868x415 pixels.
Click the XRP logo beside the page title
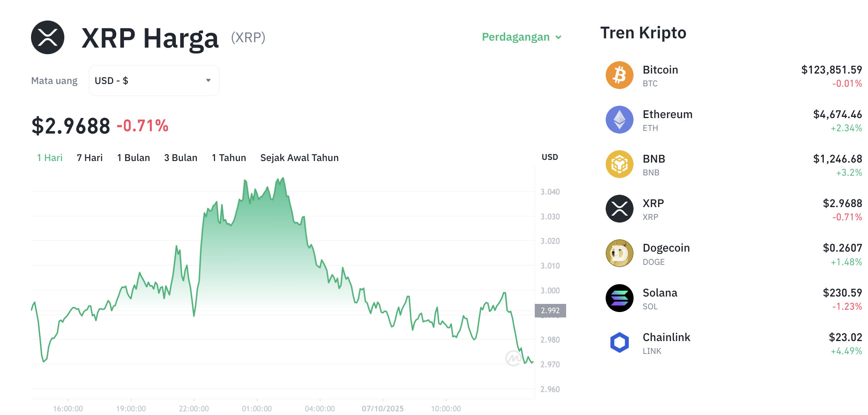(48, 38)
